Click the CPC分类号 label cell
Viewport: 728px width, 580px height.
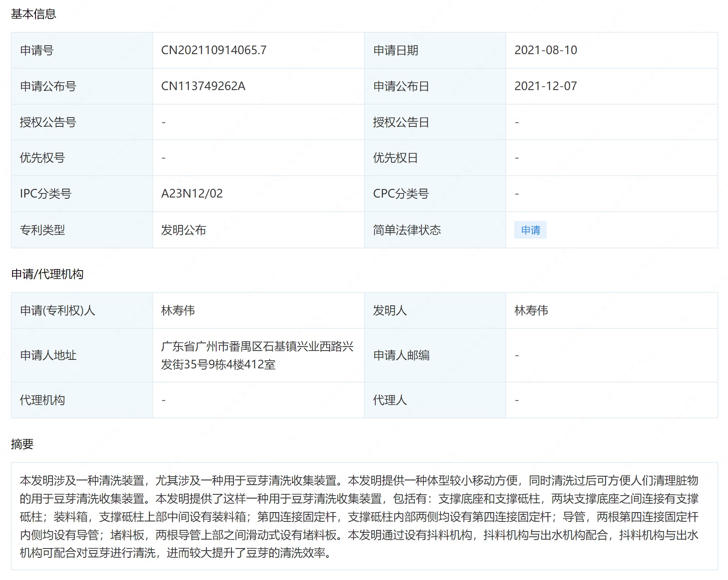[435, 193]
